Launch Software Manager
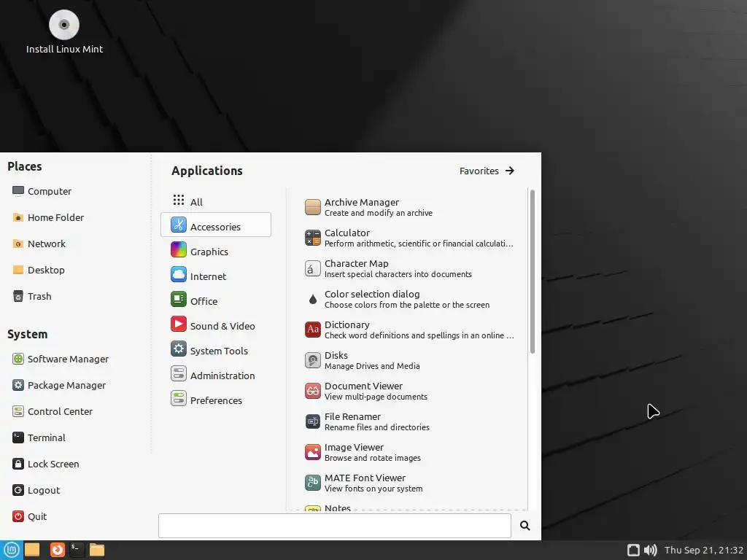The width and height of the screenshot is (747, 560). (61, 359)
